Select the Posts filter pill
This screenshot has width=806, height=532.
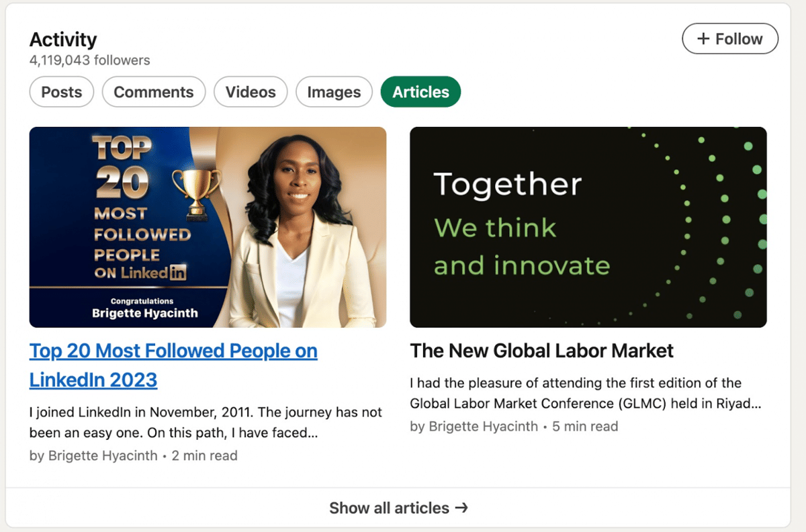click(61, 91)
